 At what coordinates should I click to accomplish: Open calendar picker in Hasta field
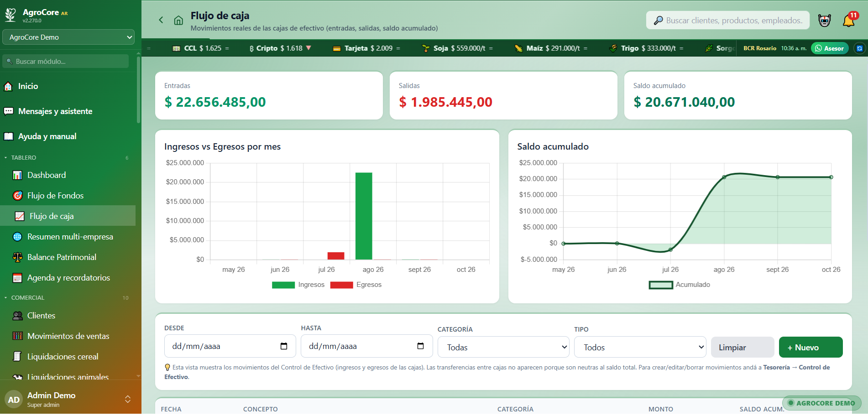(x=420, y=346)
